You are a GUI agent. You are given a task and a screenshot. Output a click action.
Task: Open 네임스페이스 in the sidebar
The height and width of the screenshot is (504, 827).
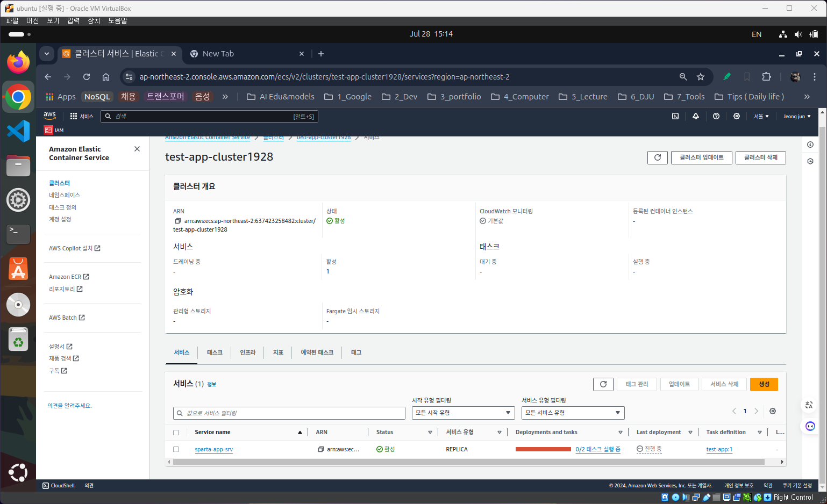pyautogui.click(x=65, y=195)
